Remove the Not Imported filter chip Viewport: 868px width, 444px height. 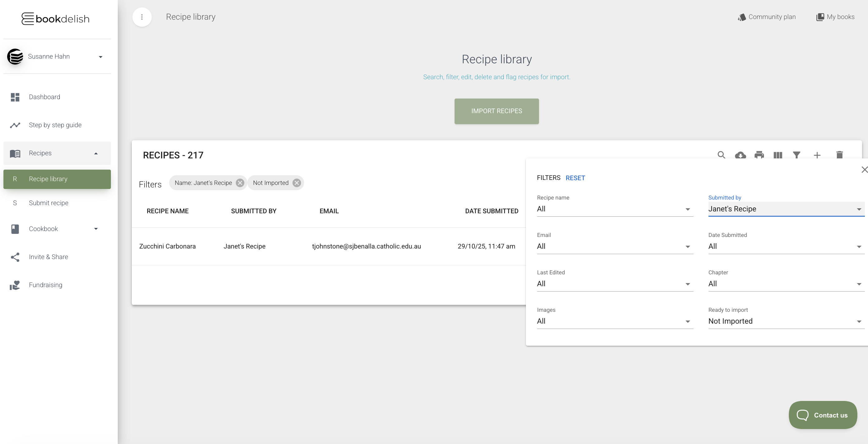click(297, 183)
